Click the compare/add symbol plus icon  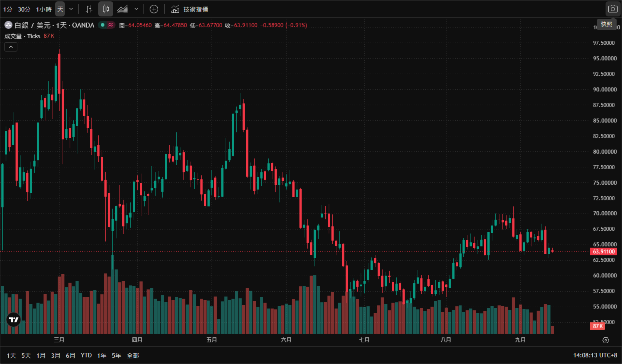point(154,9)
